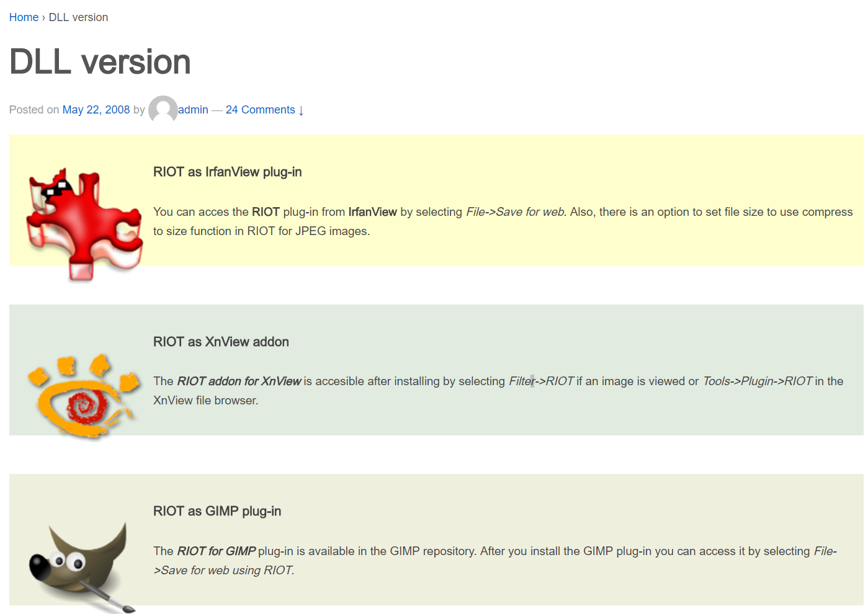Visit the admin author link
This screenshot has height=614, width=868.
tap(194, 110)
